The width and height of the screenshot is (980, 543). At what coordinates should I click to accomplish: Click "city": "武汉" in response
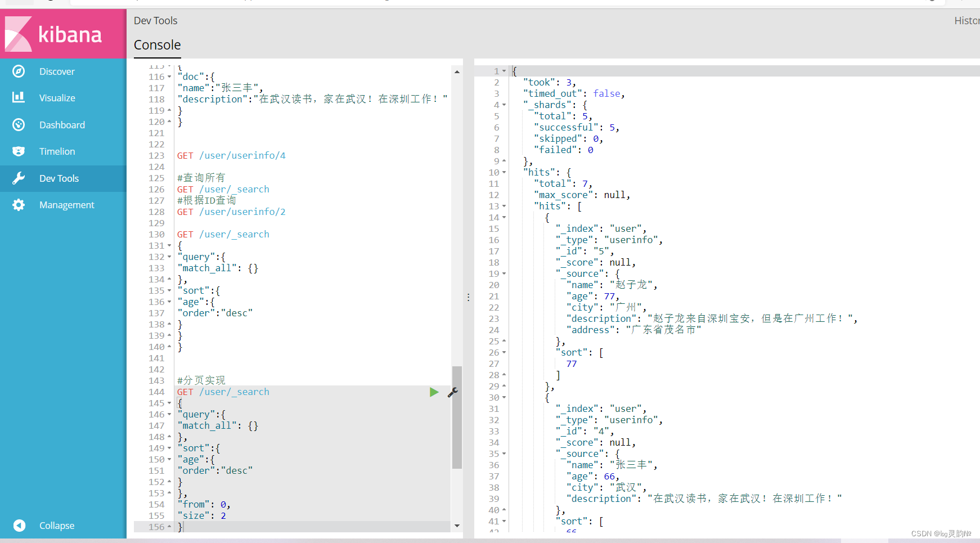[606, 487]
